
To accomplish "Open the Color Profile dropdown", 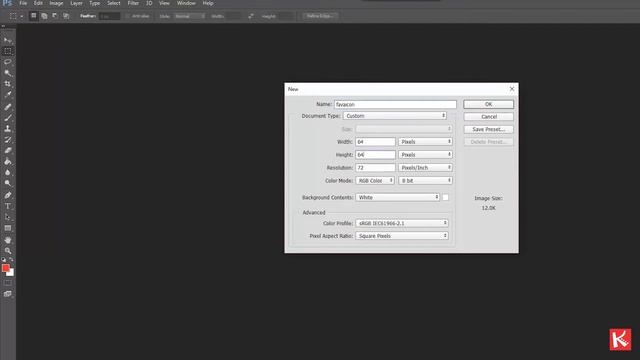I will 402,223.
